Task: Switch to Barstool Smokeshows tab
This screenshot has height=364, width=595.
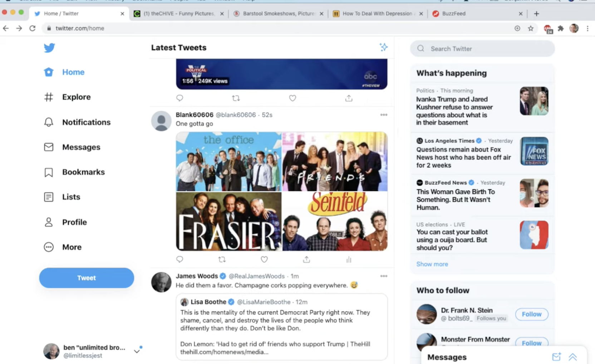Action: click(x=279, y=14)
